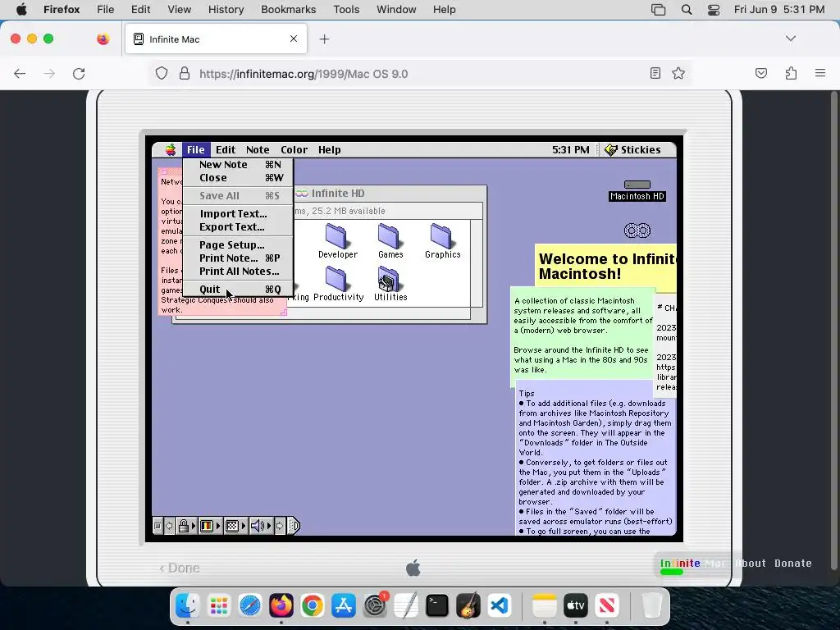The width and height of the screenshot is (840, 630).
Task: Open the Mac OS 9 rainbow Apple menu
Action: (171, 150)
